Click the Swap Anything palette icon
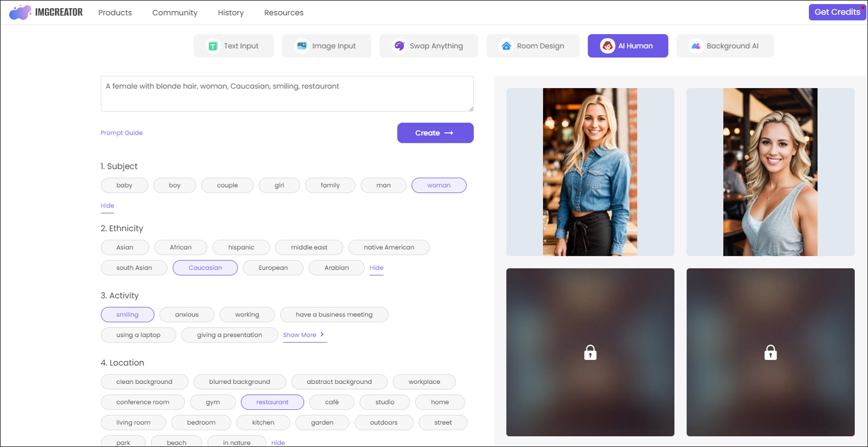Image resolution: width=868 pixels, height=447 pixels. (399, 46)
